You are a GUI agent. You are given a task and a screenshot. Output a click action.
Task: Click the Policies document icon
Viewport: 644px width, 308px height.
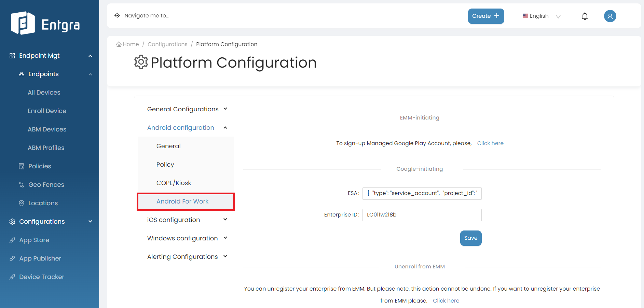tap(22, 166)
